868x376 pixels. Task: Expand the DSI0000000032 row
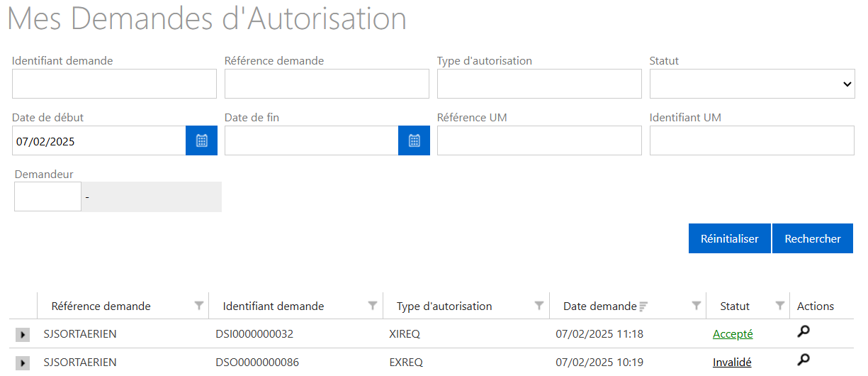tap(23, 335)
